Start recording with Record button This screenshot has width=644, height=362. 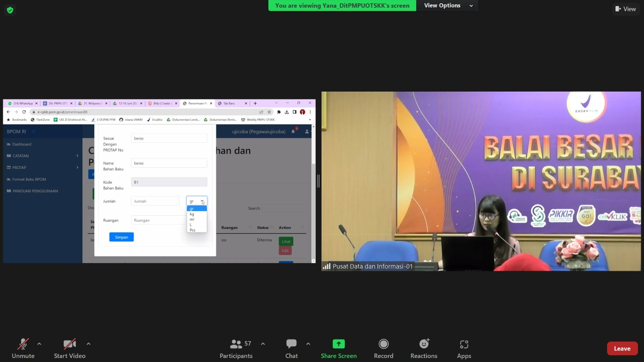click(383, 349)
